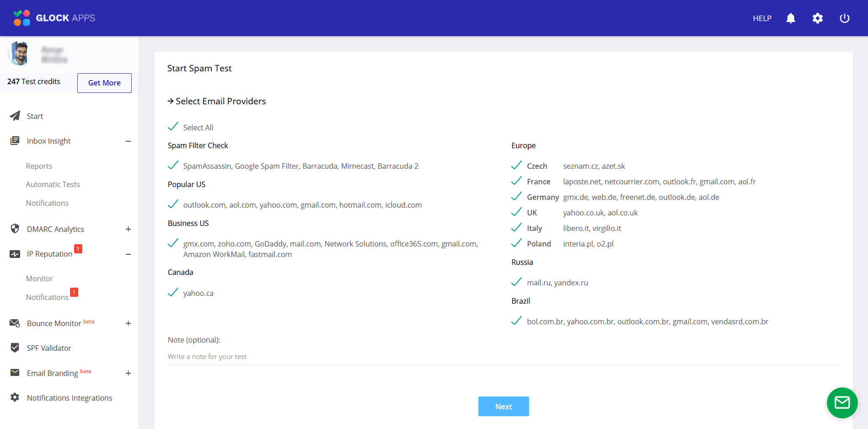Image resolution: width=868 pixels, height=429 pixels.
Task: Uncheck the Canada yahoo.ca providers
Action: [x=173, y=292]
